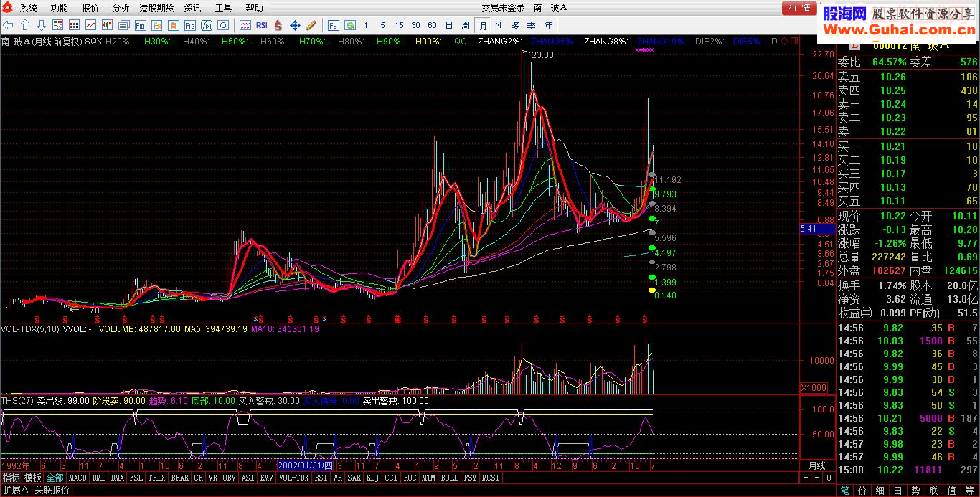Click the back arrow toolbar icon
The height and width of the screenshot is (497, 980).
pyautogui.click(x=8, y=25)
